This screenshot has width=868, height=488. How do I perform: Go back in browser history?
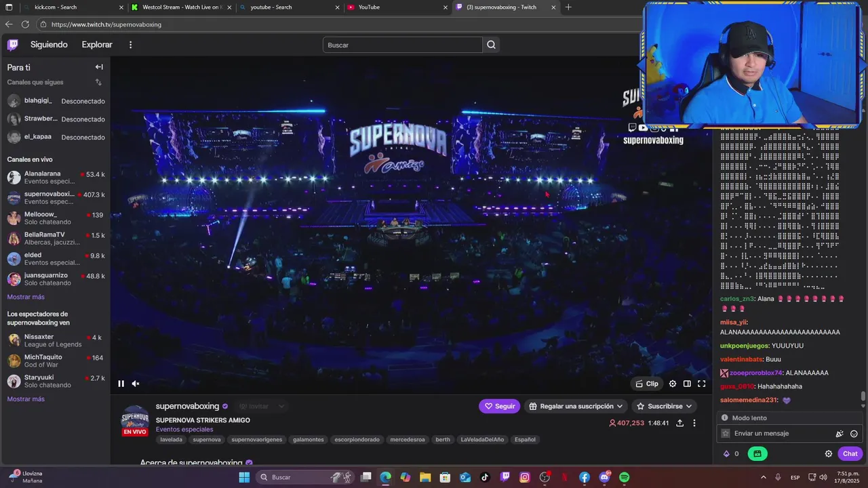point(9,24)
